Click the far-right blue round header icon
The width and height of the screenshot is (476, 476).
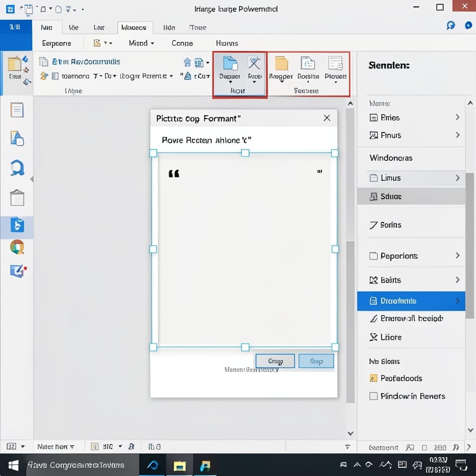point(469,25)
